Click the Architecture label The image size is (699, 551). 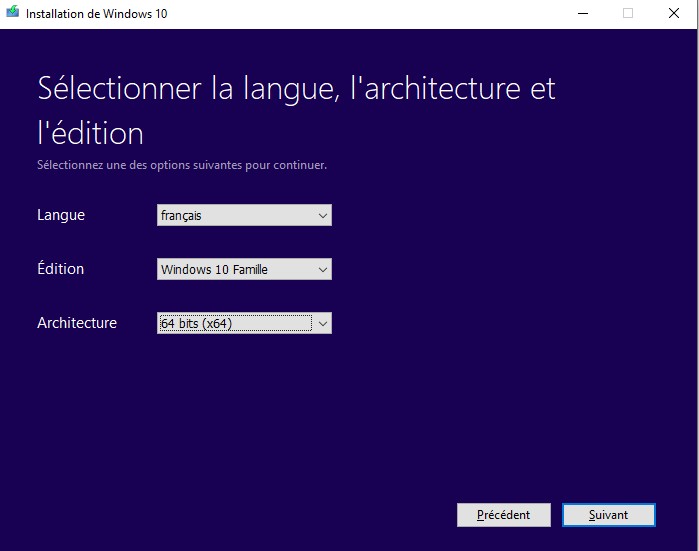77,323
